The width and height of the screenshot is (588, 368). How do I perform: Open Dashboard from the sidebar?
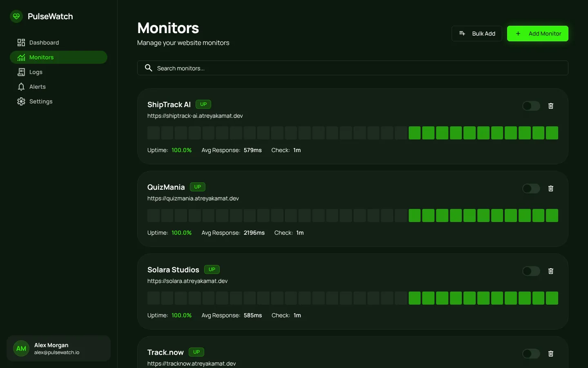coord(58,43)
